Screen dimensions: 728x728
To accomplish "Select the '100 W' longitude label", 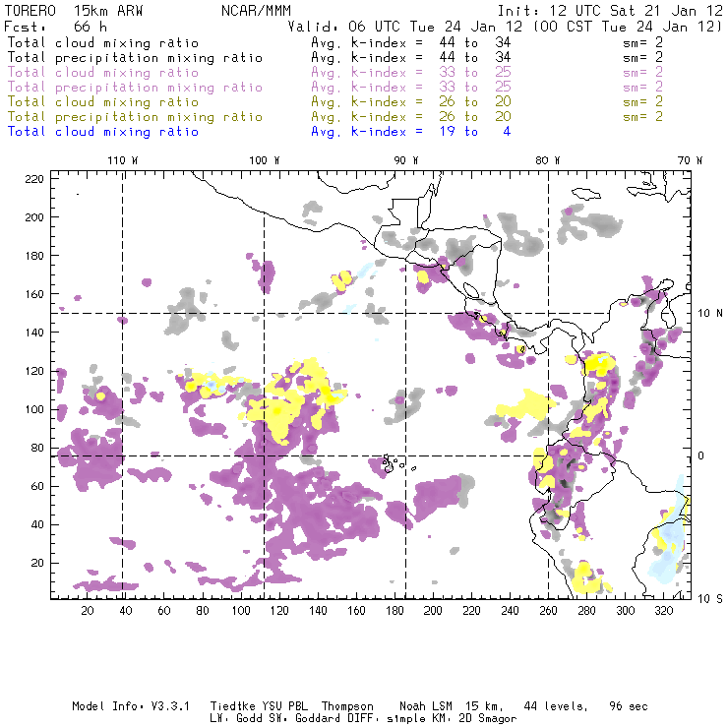I will click(265, 160).
